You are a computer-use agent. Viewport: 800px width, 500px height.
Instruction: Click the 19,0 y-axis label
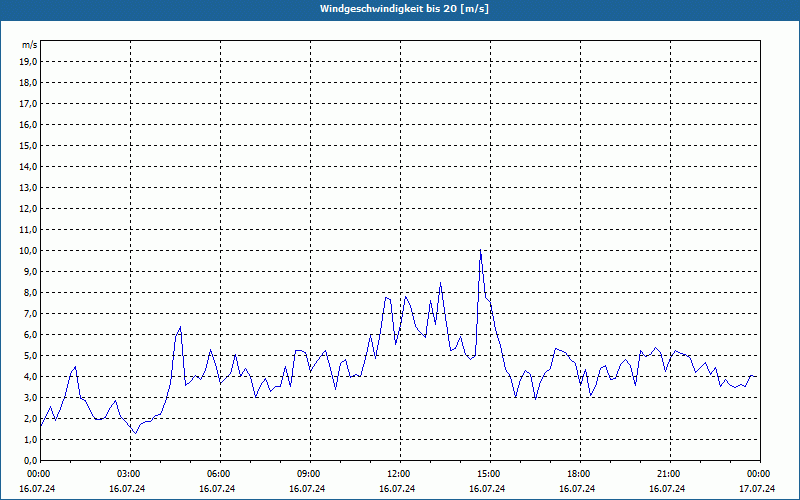click(x=29, y=62)
